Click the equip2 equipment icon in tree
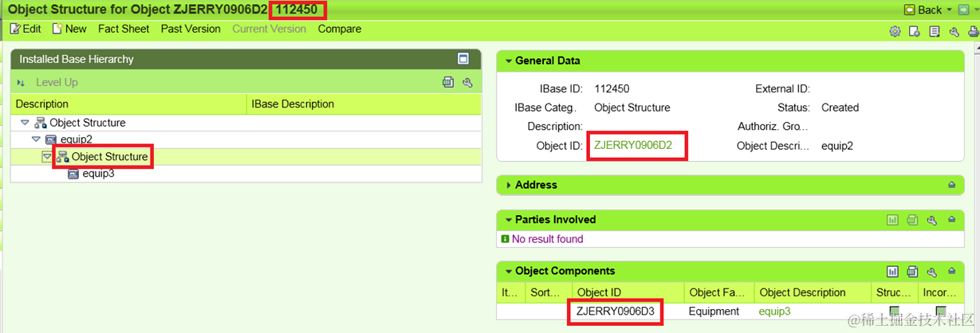Viewport: 980px width, 333px height. tap(51, 139)
